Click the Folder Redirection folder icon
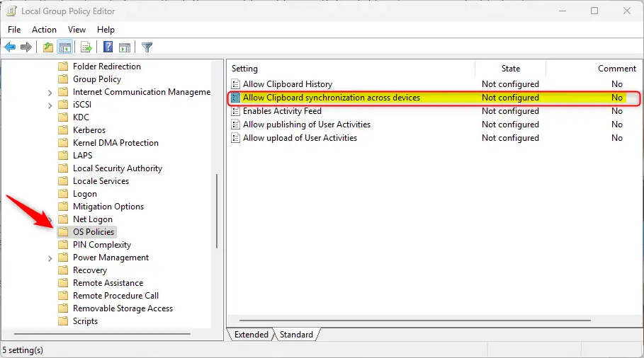This screenshot has height=358, width=644. point(63,67)
